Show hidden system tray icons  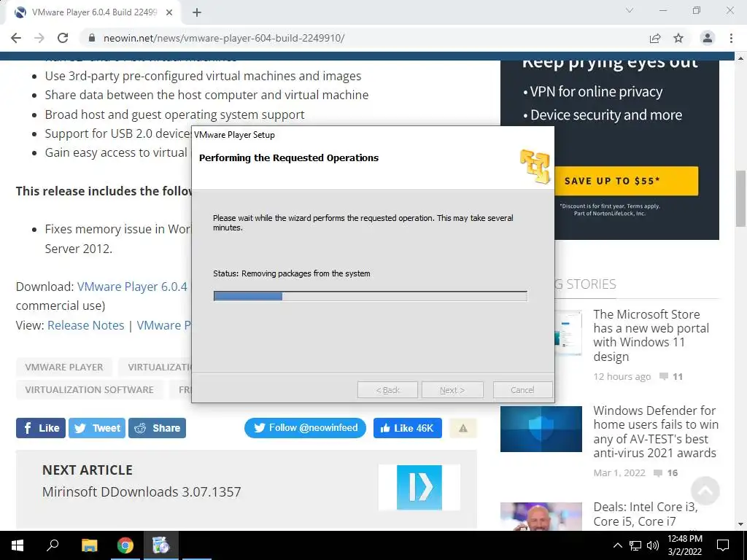617,545
